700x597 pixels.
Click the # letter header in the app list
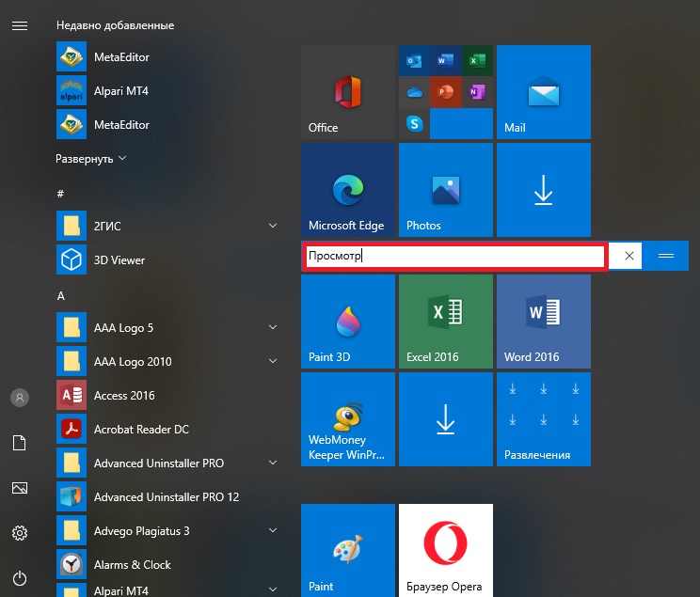(60, 194)
